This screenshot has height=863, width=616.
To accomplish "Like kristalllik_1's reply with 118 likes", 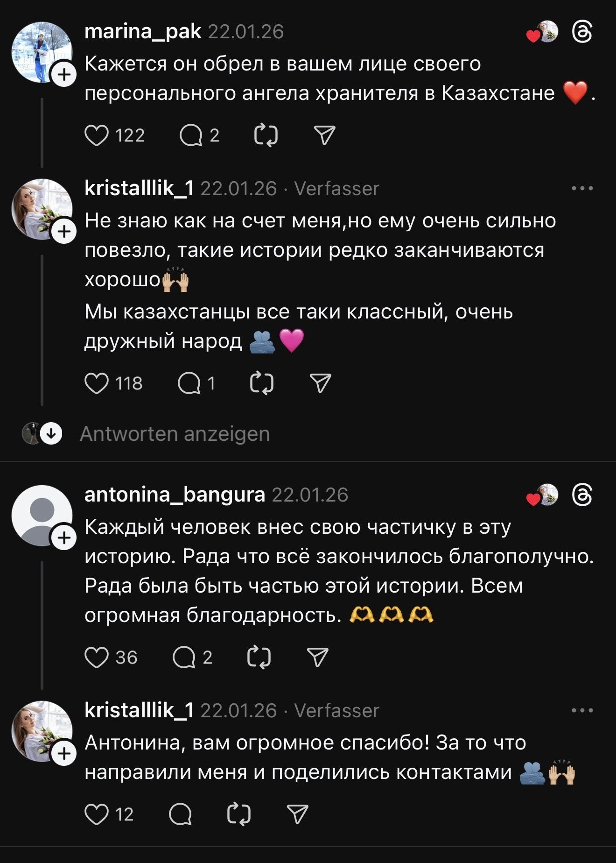I will tap(97, 384).
